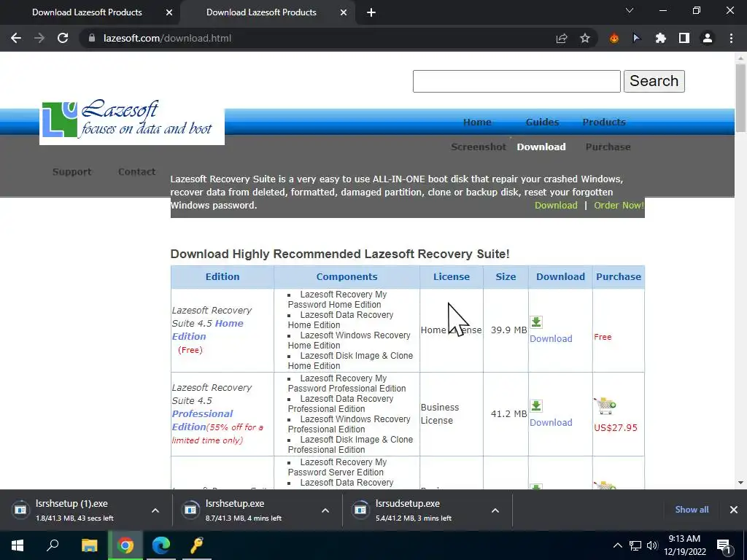Close the first Download Lazesoft Products tab
The width and height of the screenshot is (747, 560).
(169, 12)
